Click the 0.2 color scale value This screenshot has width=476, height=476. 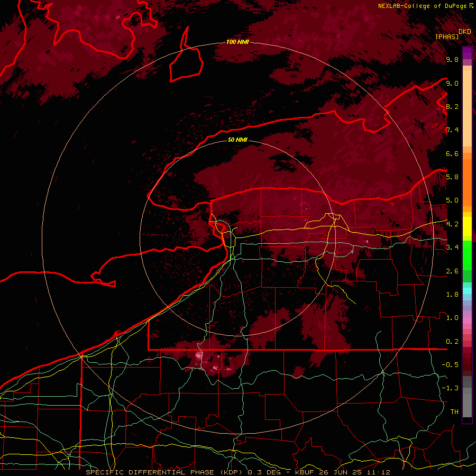point(452,342)
